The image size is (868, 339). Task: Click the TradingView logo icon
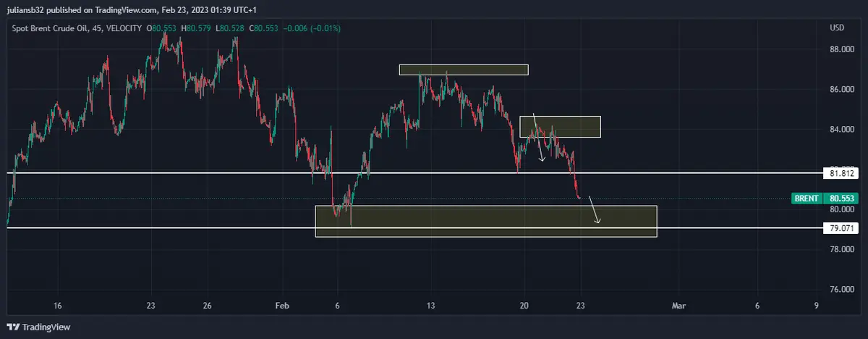pos(13,327)
